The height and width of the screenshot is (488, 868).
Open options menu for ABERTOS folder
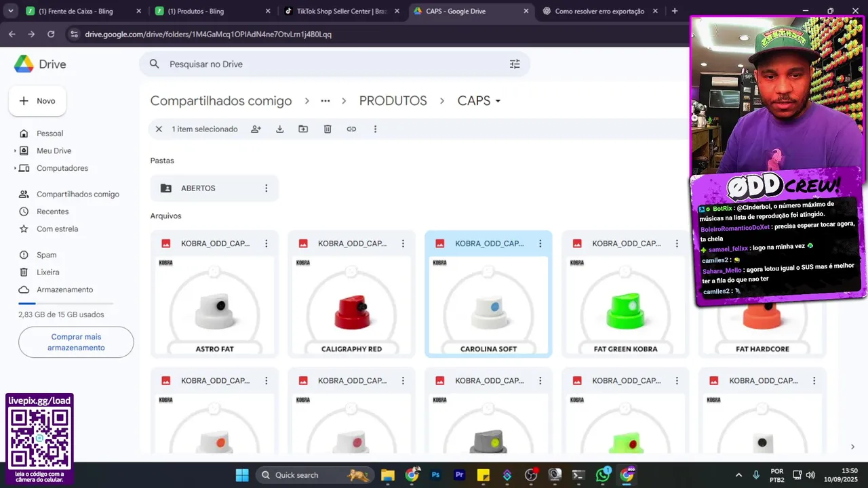click(x=266, y=188)
